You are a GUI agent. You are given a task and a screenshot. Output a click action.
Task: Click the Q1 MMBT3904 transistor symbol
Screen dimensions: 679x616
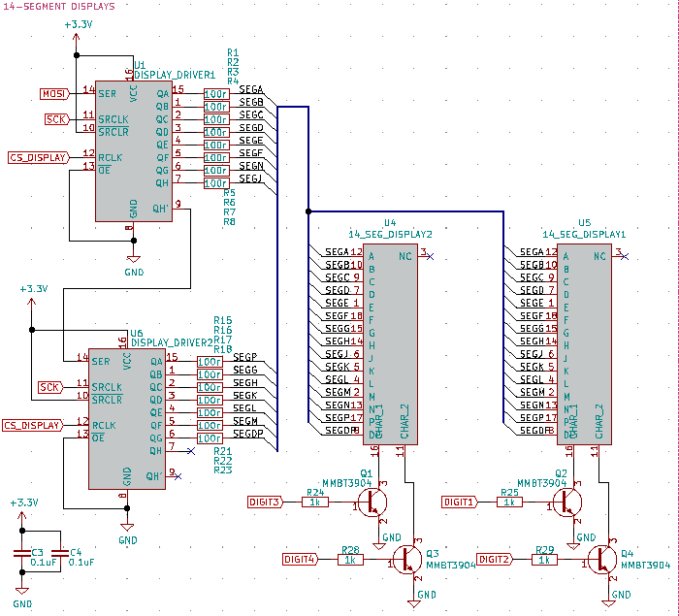click(x=372, y=503)
